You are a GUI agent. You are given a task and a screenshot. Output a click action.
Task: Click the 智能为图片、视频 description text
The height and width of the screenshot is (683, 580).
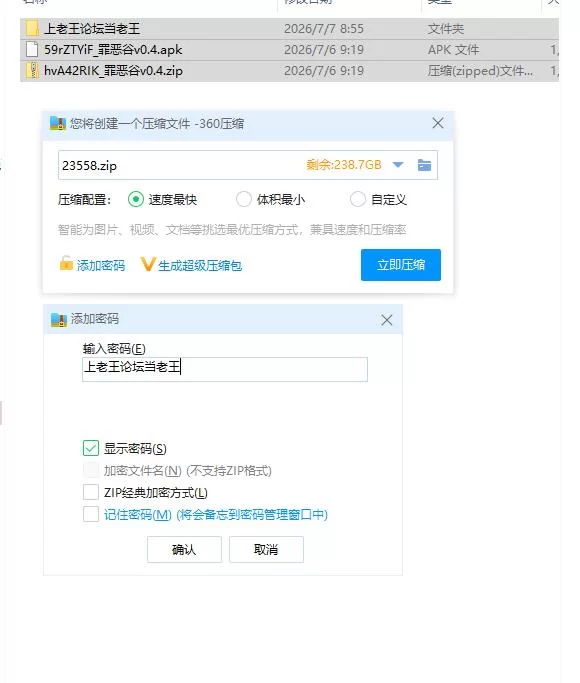pos(232,230)
